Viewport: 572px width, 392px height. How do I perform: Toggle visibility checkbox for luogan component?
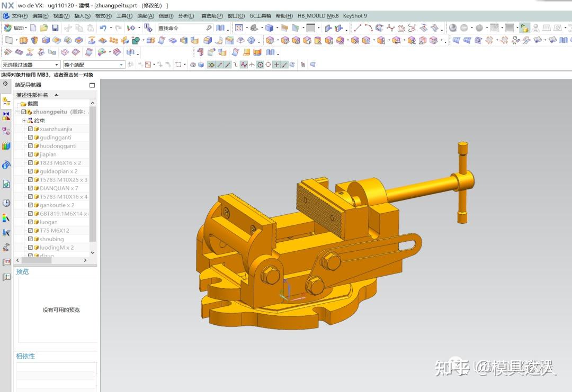click(x=30, y=222)
